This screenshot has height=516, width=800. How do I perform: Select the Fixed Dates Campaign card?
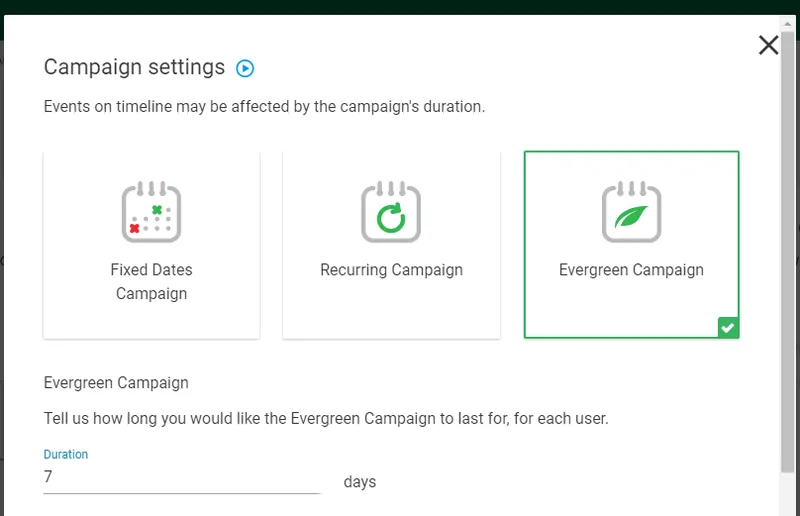tap(152, 245)
